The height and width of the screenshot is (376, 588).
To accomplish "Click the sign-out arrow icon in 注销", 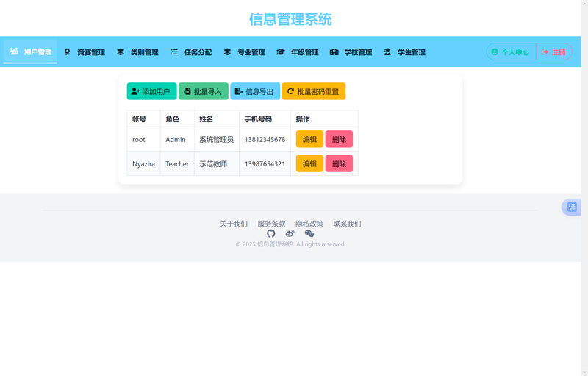I will tap(545, 52).
